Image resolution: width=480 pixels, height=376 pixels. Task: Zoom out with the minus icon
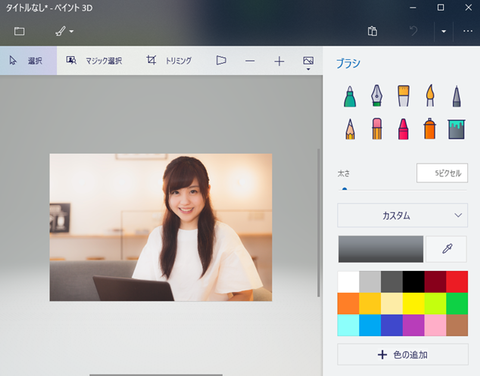[250, 61]
